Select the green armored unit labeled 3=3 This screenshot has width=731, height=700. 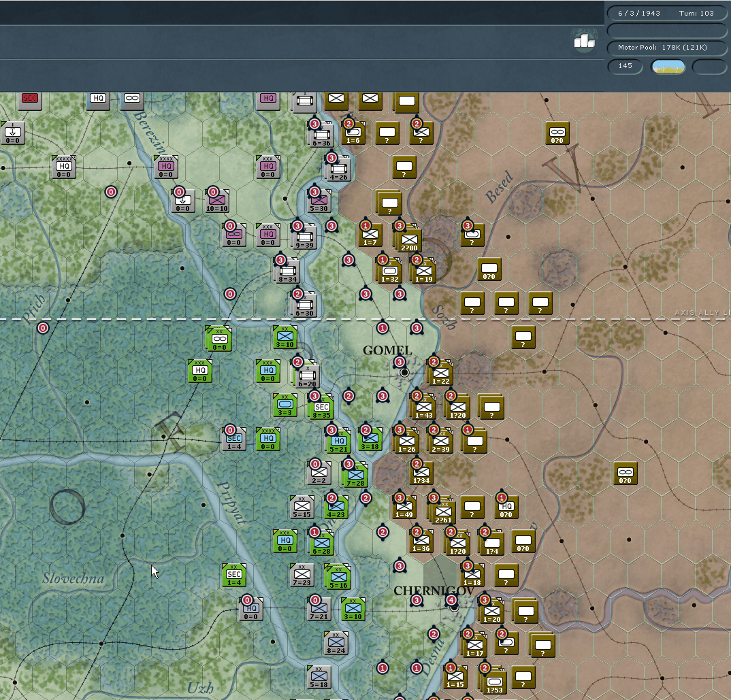tap(285, 405)
